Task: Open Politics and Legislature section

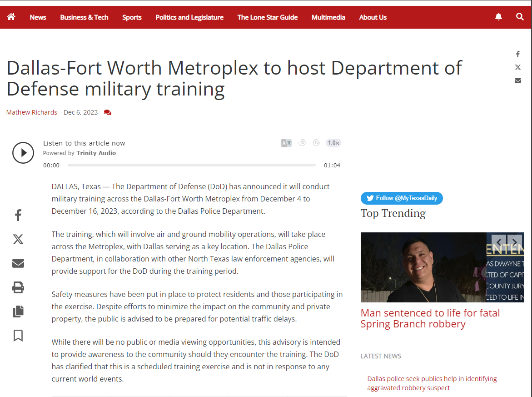Action: point(189,17)
